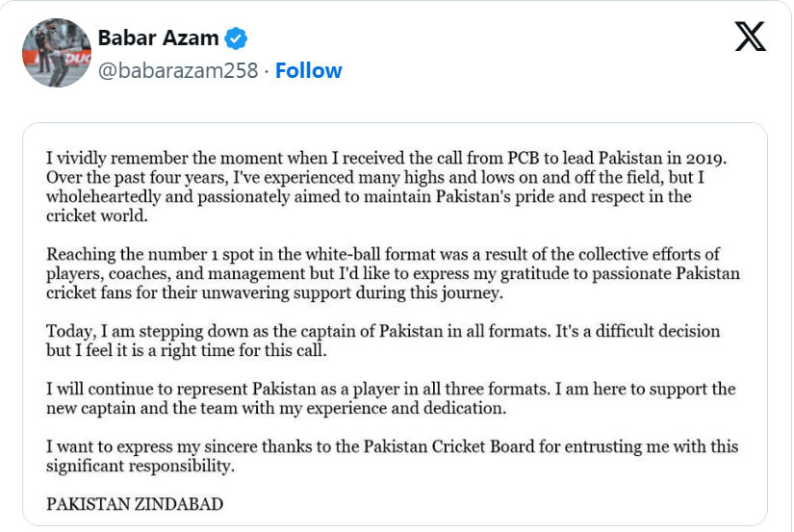Click the paragraph starting "Reaching the number 1"
The width and height of the screenshot is (794, 532).
[385, 273]
